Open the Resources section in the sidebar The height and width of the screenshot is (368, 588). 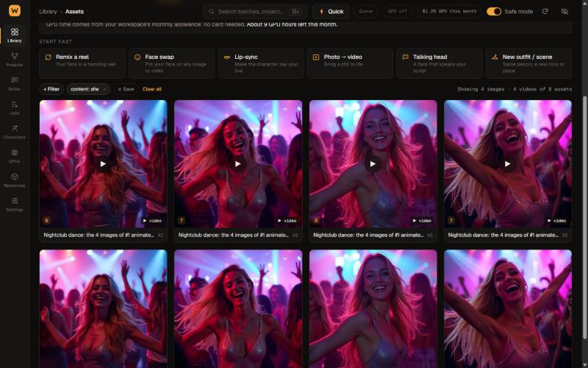pyautogui.click(x=14, y=180)
